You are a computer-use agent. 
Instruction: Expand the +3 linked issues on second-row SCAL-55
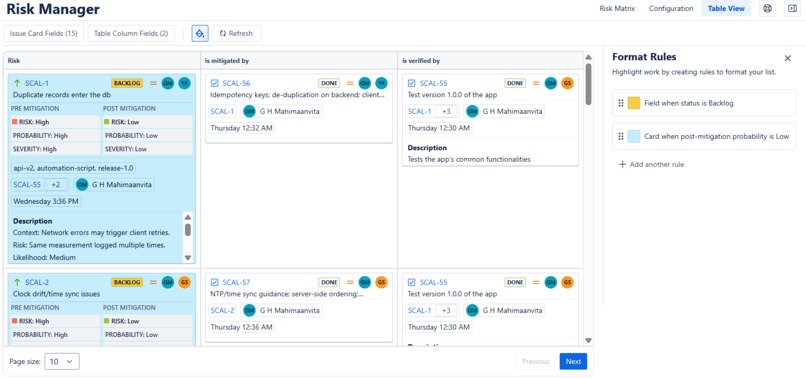pyautogui.click(x=446, y=310)
